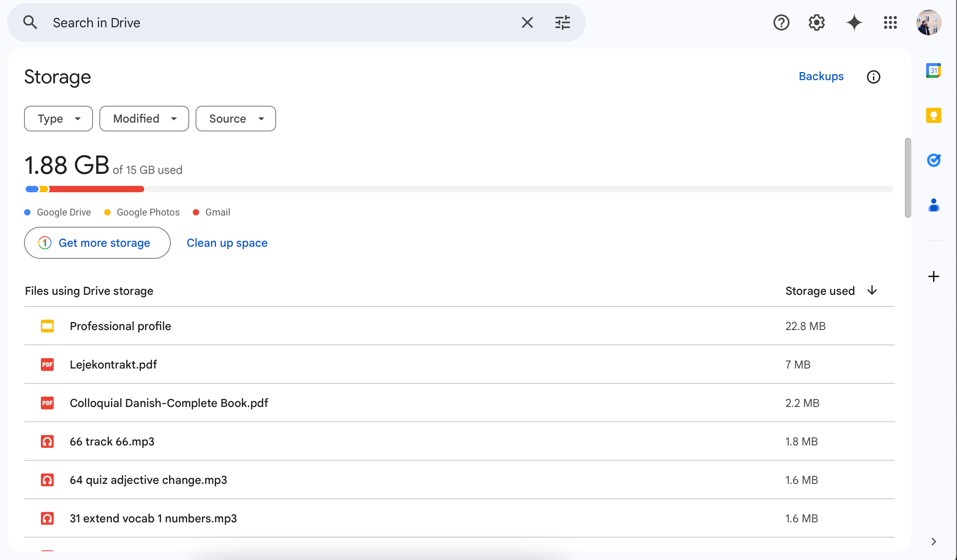Open Google Keep side panel icon

(933, 116)
